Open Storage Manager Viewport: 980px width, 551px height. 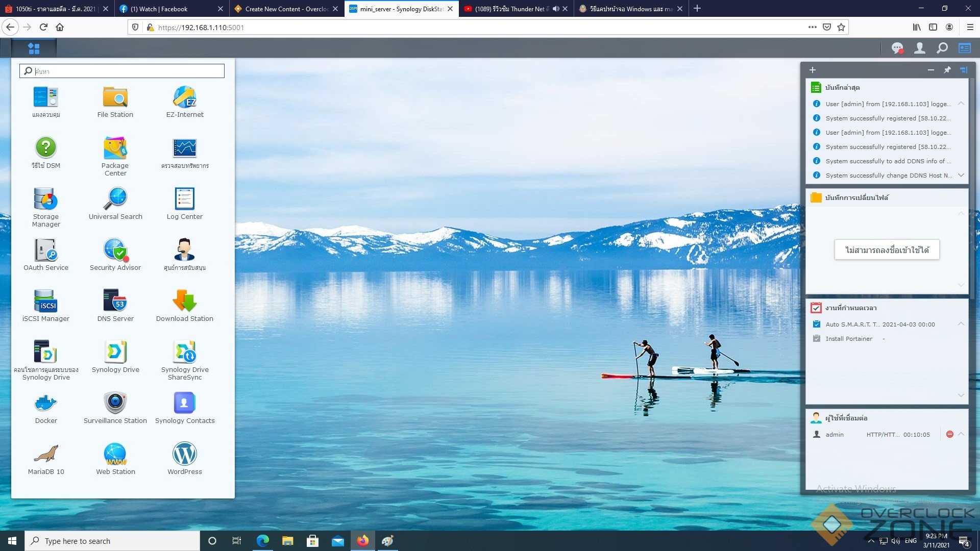[46, 199]
